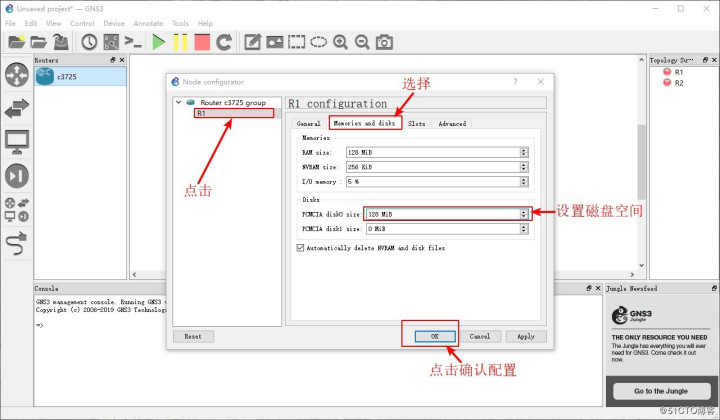Select R1 in the node configurator tree
Screen dimensions: 720x420
(234, 113)
